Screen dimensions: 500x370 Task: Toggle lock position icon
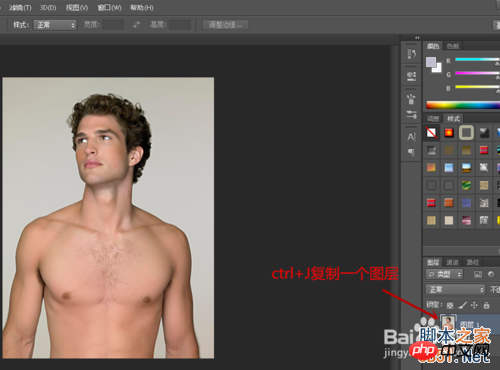click(474, 305)
